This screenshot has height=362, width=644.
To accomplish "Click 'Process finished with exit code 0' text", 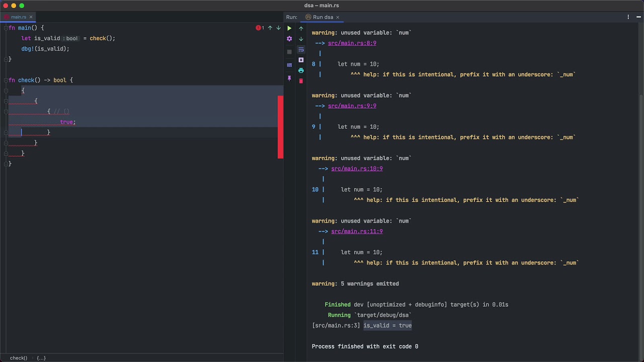I will pyautogui.click(x=365, y=346).
